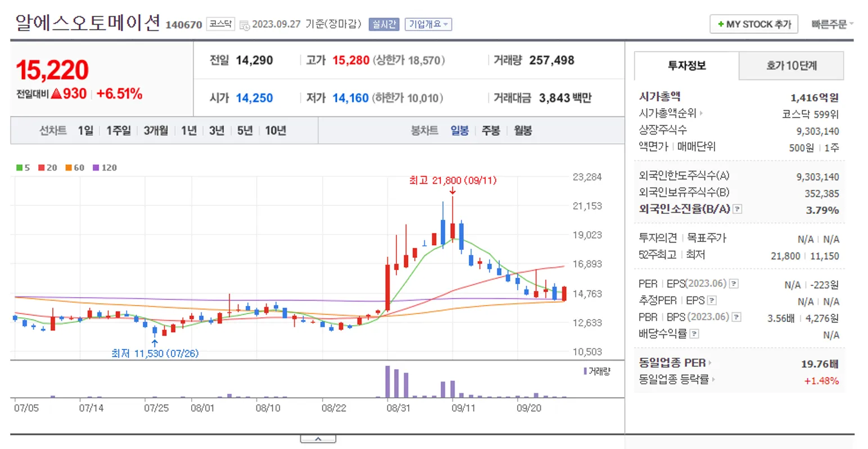The height and width of the screenshot is (449, 868).
Task: Click the 시가 value 14,250
Action: pyautogui.click(x=254, y=98)
